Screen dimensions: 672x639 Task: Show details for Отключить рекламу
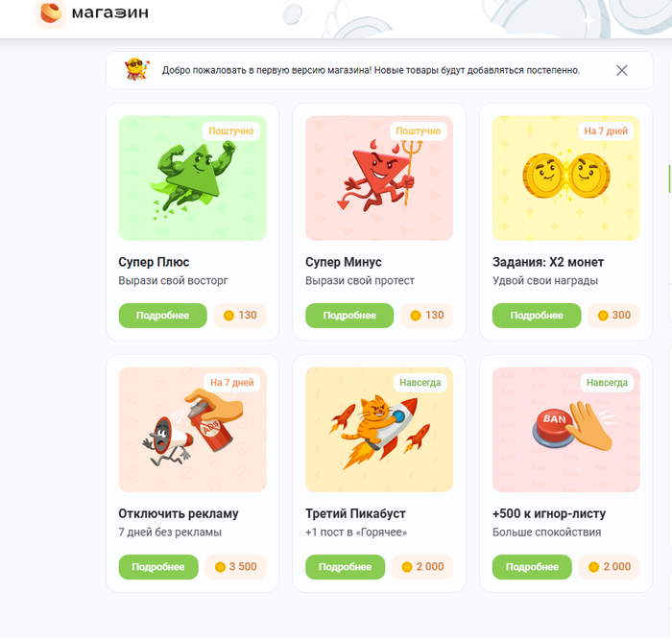click(x=160, y=567)
